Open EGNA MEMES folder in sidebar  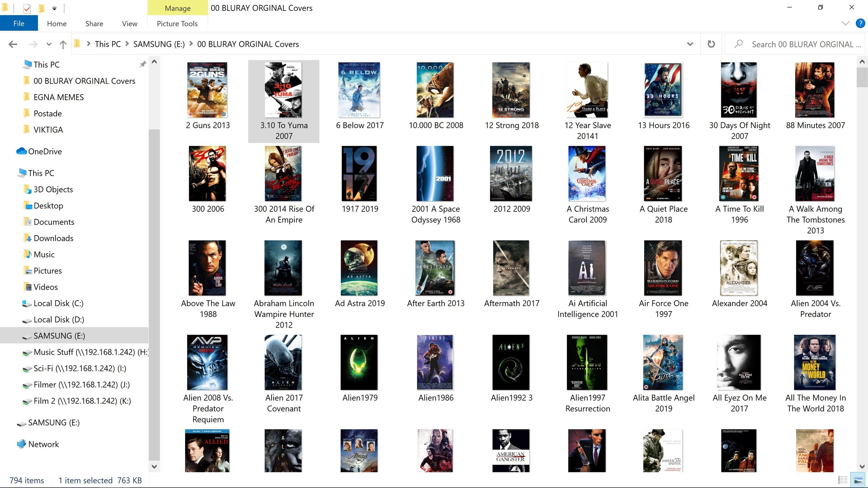point(58,97)
